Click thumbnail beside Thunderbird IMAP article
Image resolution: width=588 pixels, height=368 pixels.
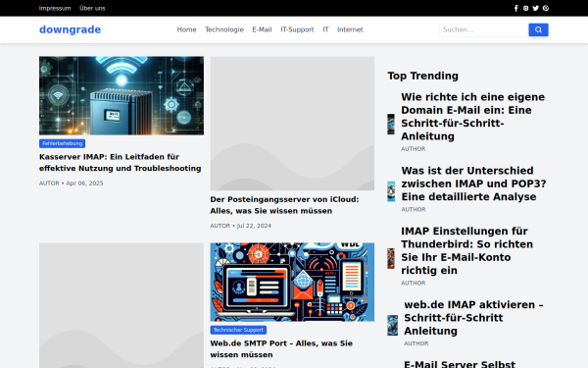(x=391, y=258)
